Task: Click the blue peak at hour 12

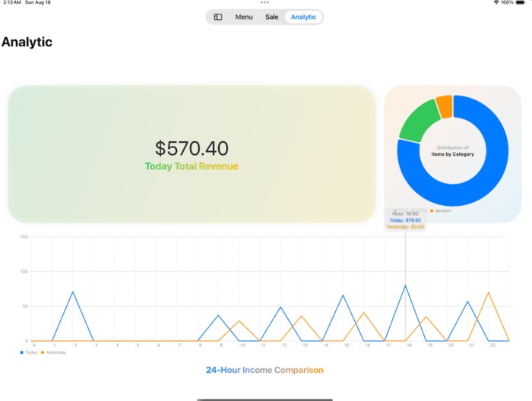Action: 280,307
